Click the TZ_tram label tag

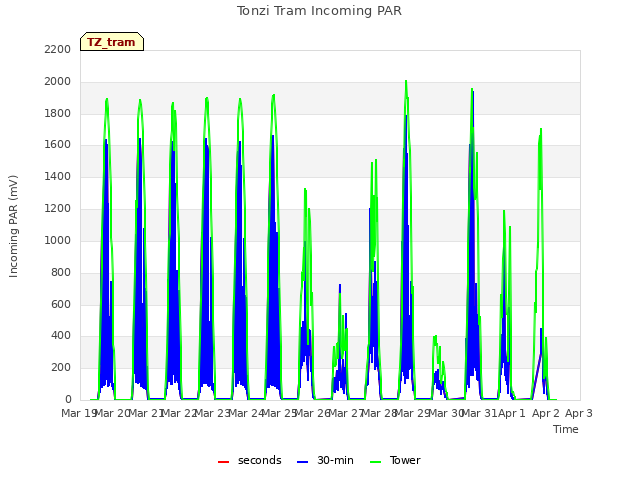tap(112, 42)
